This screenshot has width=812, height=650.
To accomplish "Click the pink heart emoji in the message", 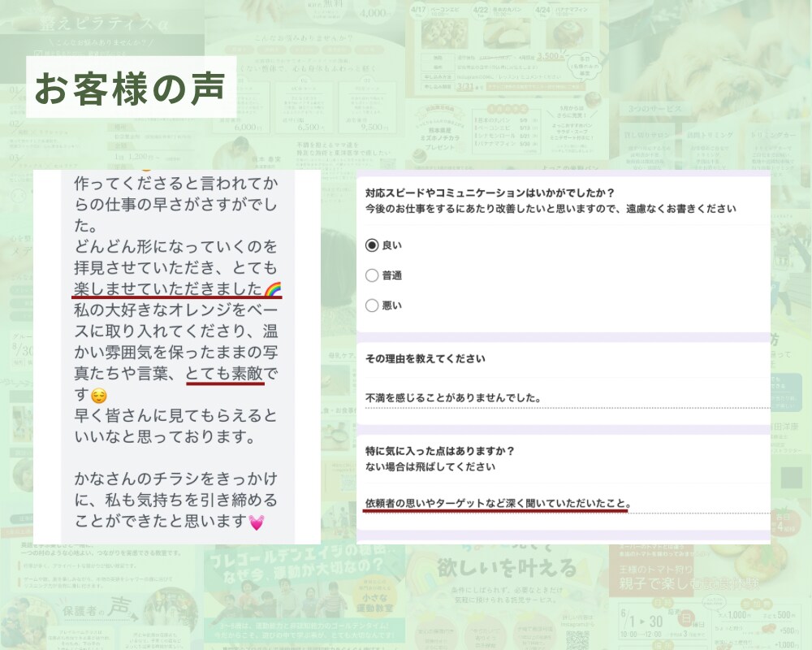I will (257, 522).
